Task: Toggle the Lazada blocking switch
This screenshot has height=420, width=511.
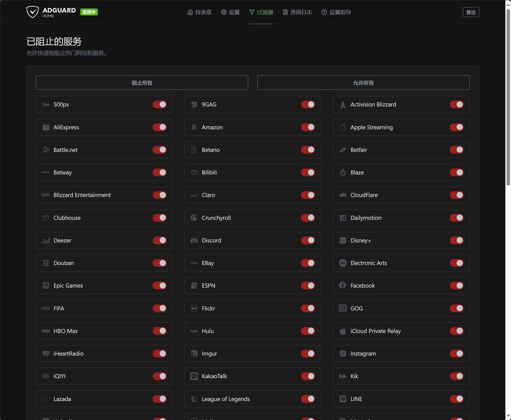Action: 160,399
